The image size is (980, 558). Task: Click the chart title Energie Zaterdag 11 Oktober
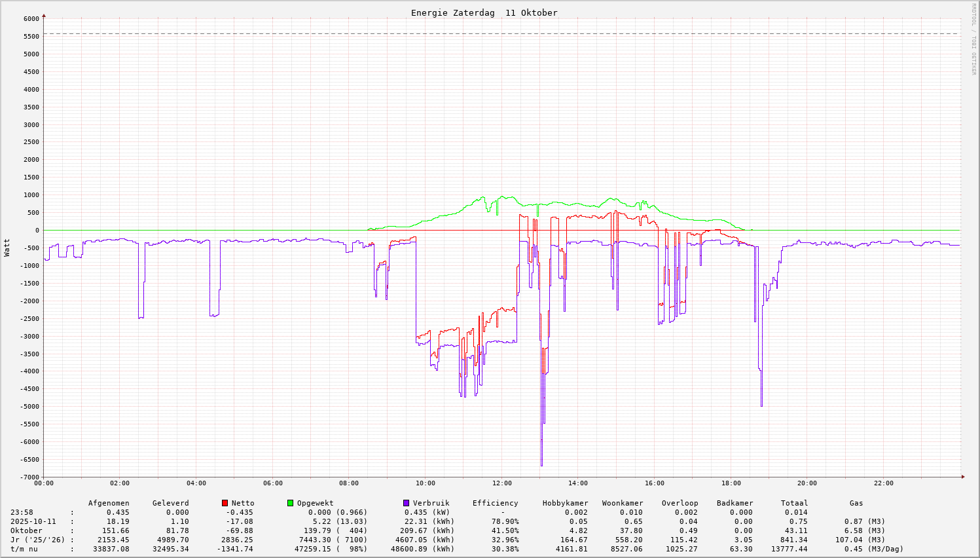tap(484, 13)
